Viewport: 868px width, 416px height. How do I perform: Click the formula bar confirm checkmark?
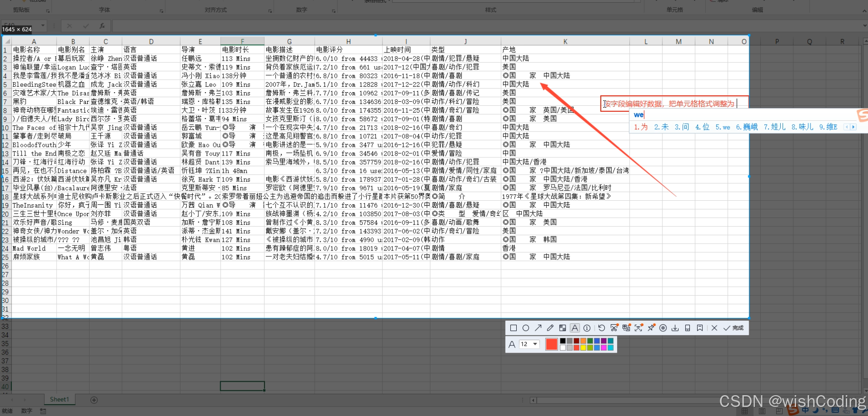click(86, 26)
